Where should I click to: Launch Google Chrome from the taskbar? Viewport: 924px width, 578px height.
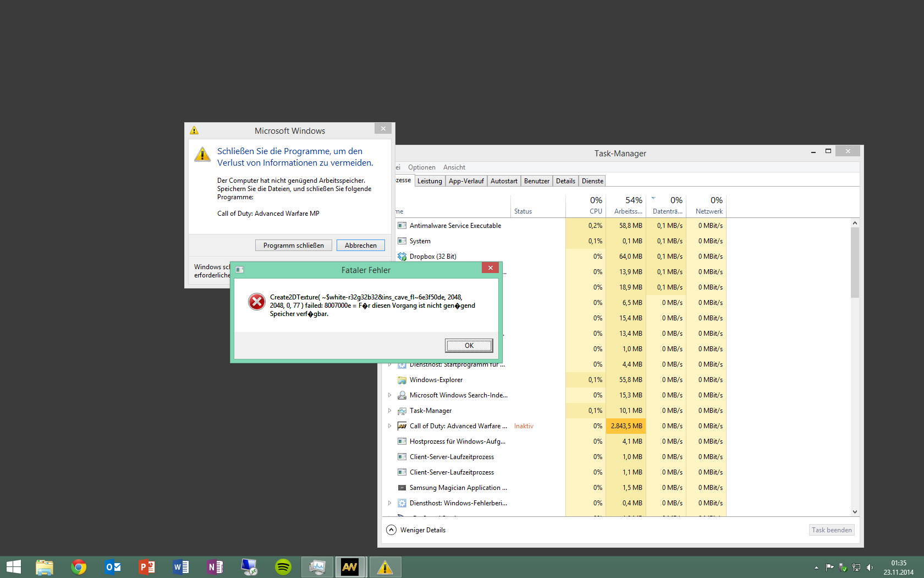(x=79, y=567)
